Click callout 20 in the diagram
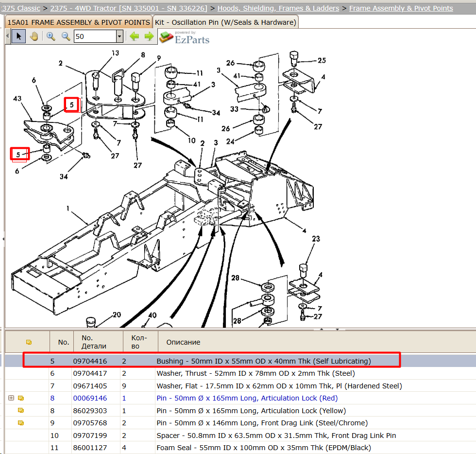The image size is (476, 454). [117, 314]
